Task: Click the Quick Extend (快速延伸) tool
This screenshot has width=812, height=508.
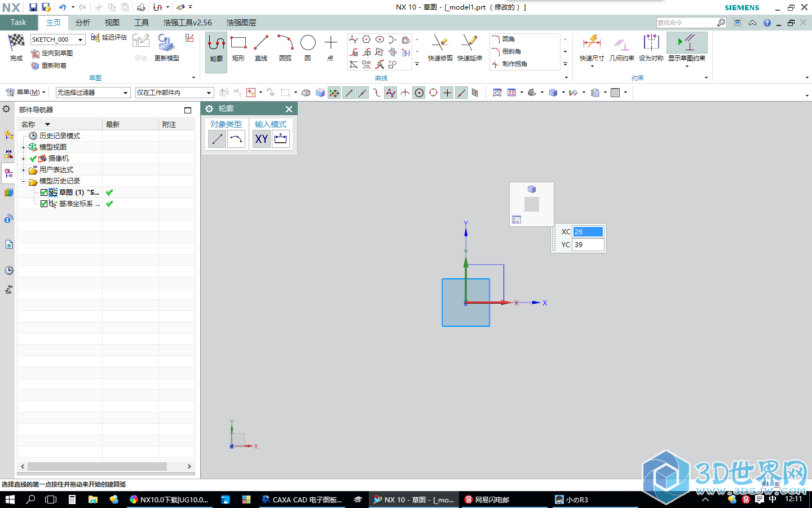Action: point(469,49)
